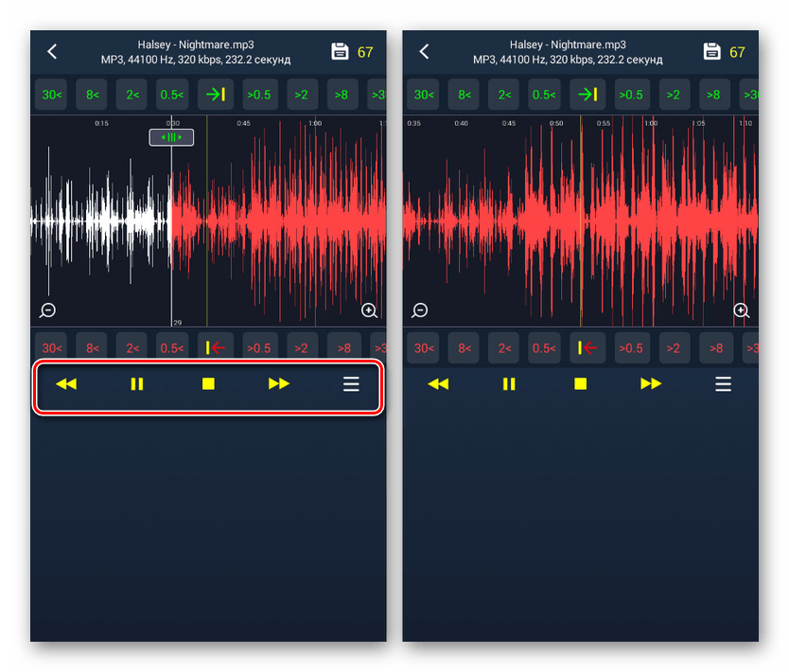Zoom in on the left waveform
789x672 pixels.
click(369, 309)
